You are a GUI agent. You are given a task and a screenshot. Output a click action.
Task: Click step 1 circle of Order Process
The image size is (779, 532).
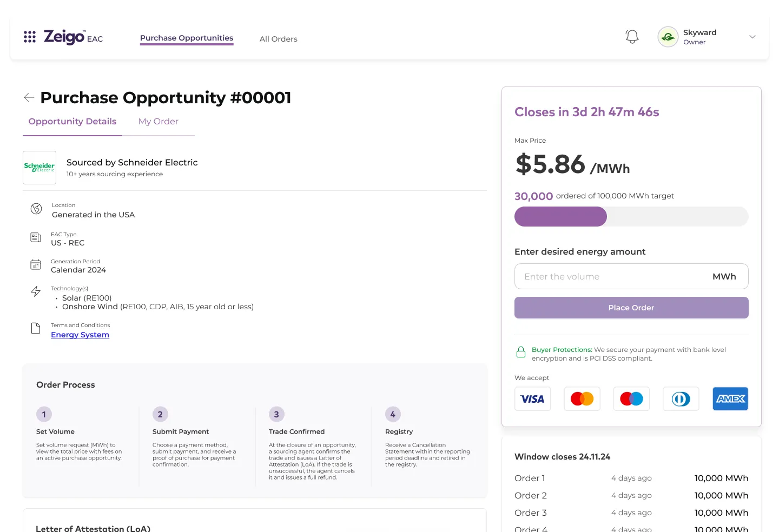(44, 414)
